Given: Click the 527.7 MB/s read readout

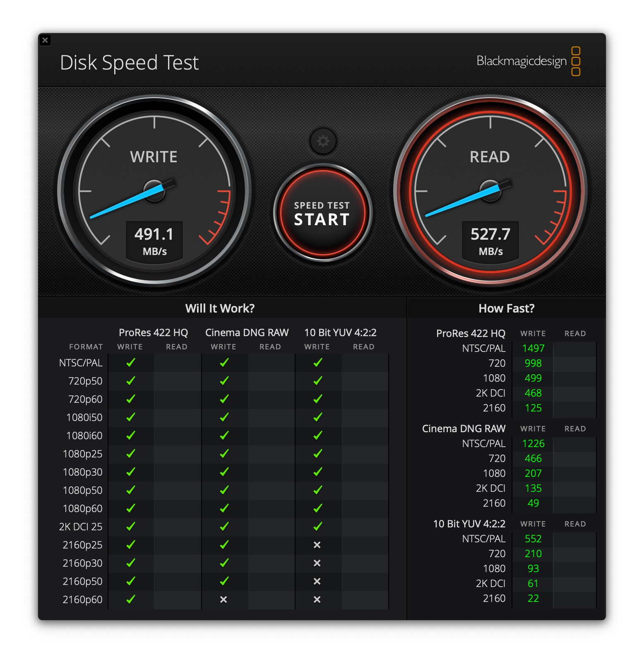Looking at the screenshot, I should click(490, 241).
